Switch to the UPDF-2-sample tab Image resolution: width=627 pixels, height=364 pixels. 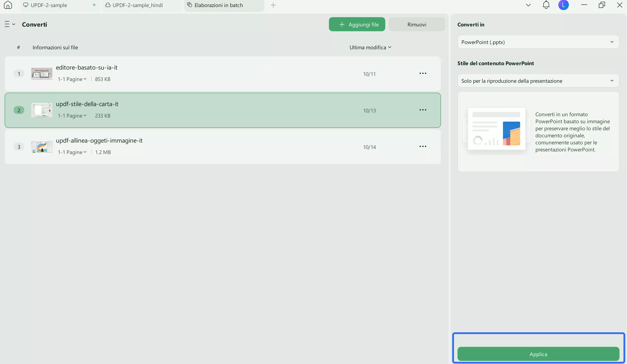pyautogui.click(x=49, y=5)
